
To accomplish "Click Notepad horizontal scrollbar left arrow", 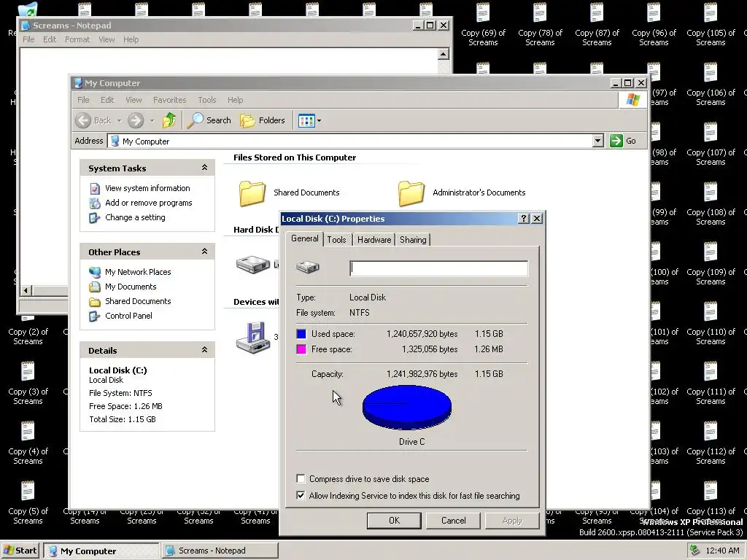I will click(x=26, y=290).
